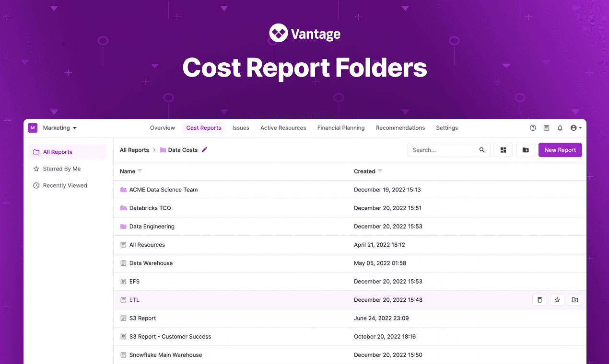Open the ETL report link

tap(134, 299)
